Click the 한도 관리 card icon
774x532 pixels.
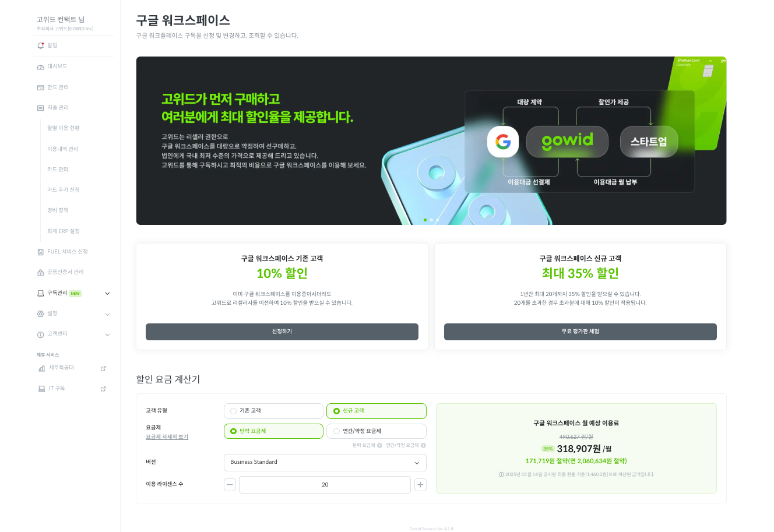pyautogui.click(x=41, y=87)
